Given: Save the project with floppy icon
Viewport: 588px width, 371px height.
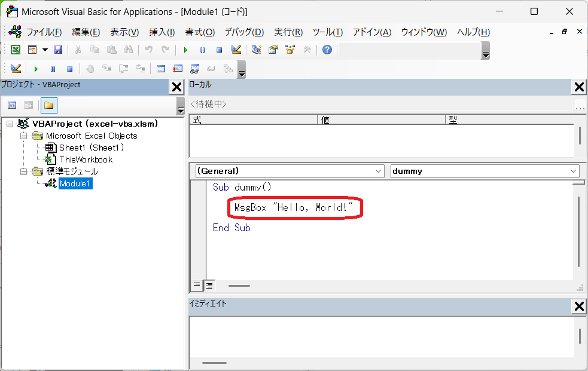Looking at the screenshot, I should [x=58, y=50].
